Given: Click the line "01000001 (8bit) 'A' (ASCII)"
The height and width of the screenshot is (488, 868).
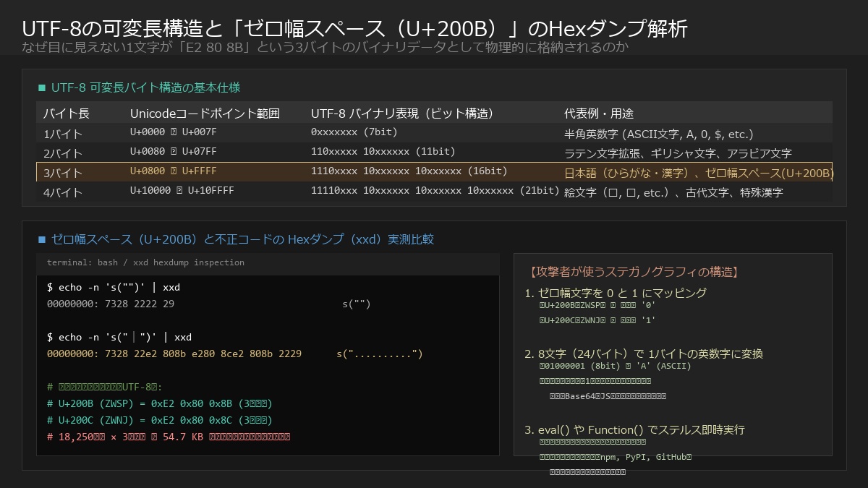Looking at the screenshot, I should pyautogui.click(x=616, y=367).
